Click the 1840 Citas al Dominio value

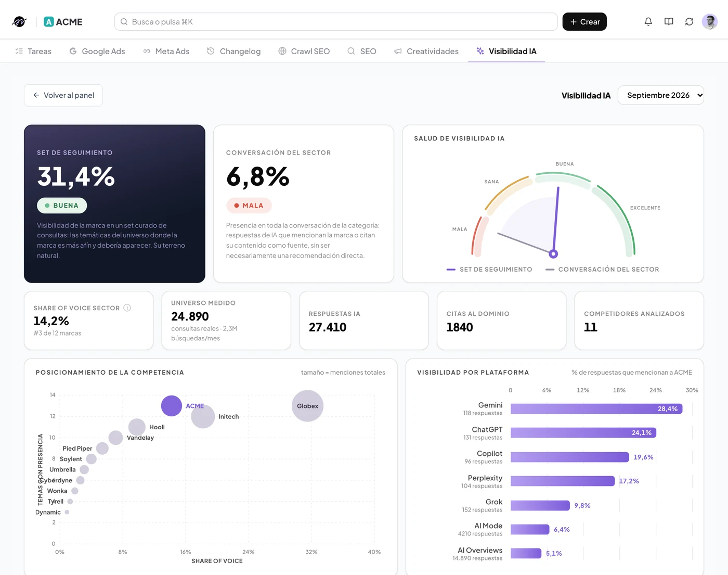(460, 327)
